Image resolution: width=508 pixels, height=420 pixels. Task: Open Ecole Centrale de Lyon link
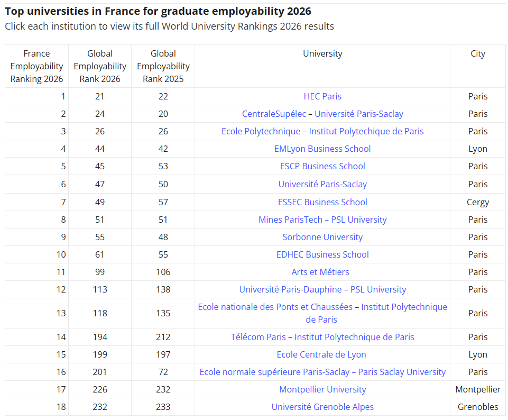point(321,354)
